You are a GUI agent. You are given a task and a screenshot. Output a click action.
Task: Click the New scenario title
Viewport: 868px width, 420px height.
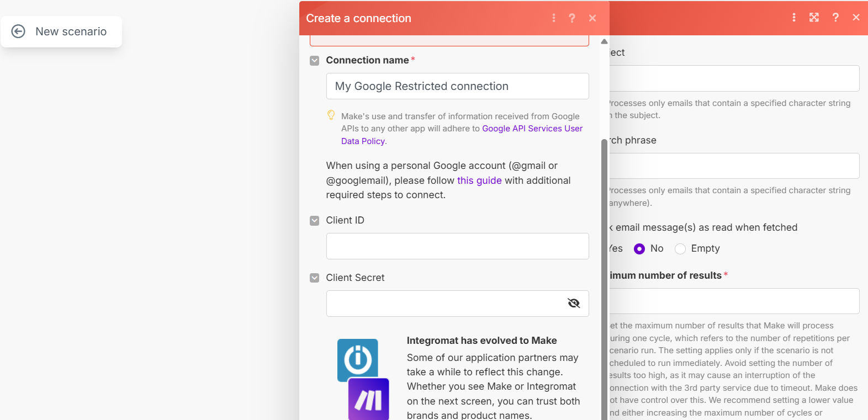tap(71, 31)
